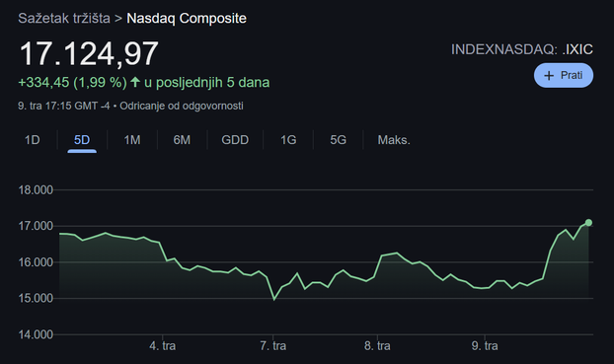Click the plus icon in Prati button
Screen dimensions: 614x364
(549, 76)
